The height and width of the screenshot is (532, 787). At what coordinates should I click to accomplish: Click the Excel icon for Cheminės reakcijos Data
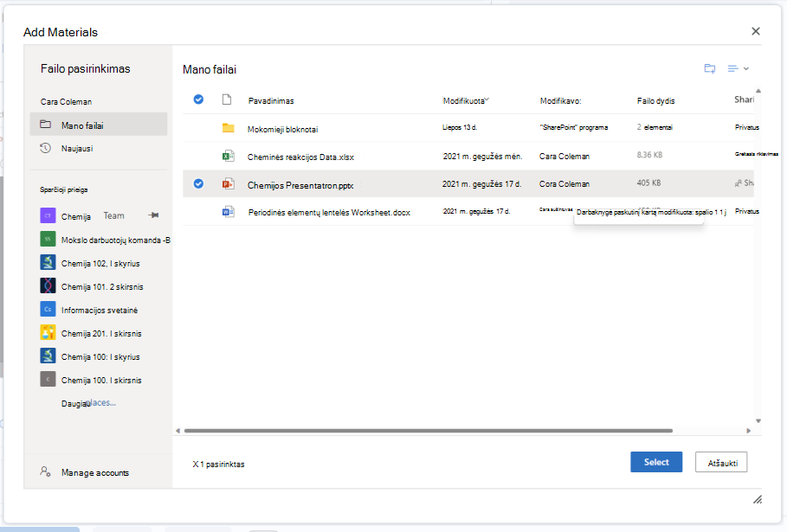[x=229, y=156]
